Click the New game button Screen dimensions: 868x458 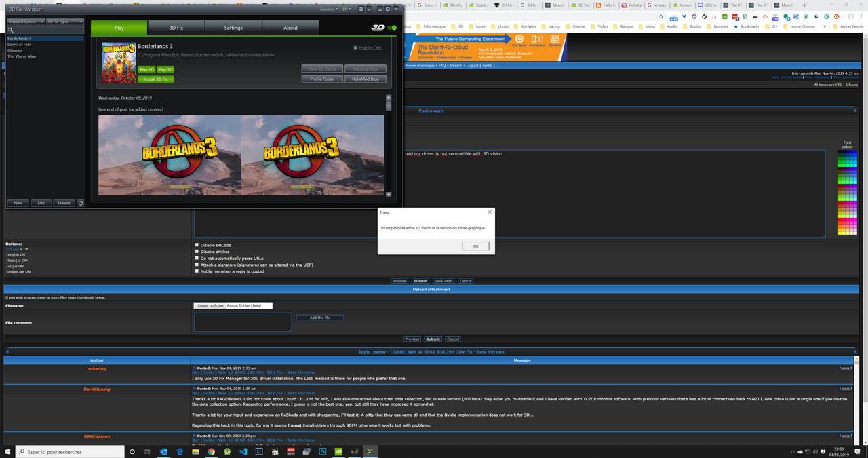click(18, 203)
